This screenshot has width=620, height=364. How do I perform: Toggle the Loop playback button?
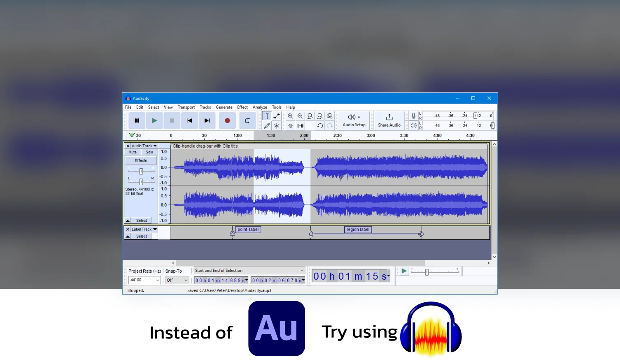coord(248,120)
